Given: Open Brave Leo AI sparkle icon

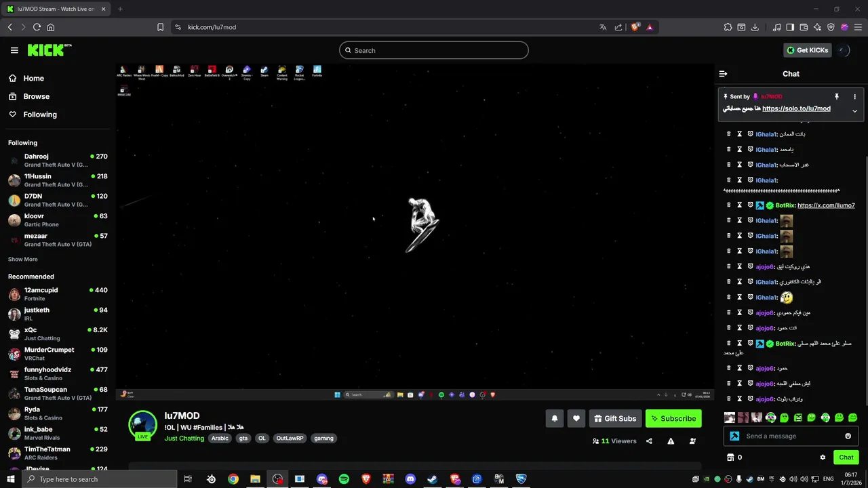Looking at the screenshot, I should (817, 27).
